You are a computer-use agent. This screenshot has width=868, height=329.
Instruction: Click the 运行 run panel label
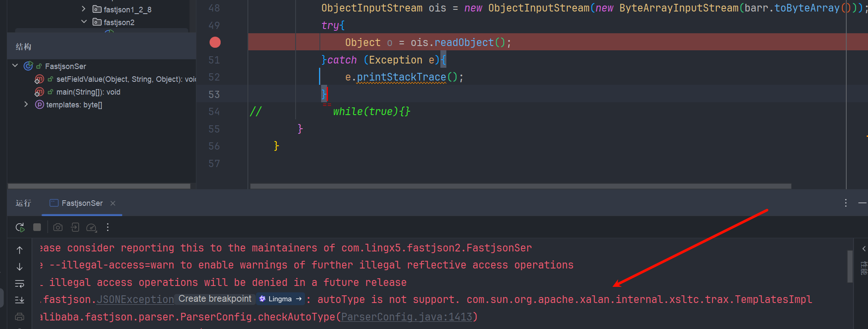pyautogui.click(x=23, y=203)
